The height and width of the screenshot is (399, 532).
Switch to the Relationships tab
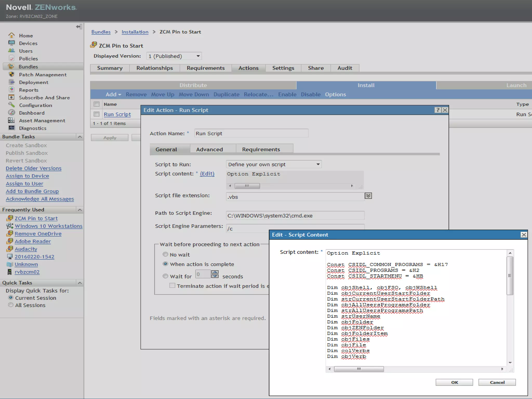click(x=155, y=68)
